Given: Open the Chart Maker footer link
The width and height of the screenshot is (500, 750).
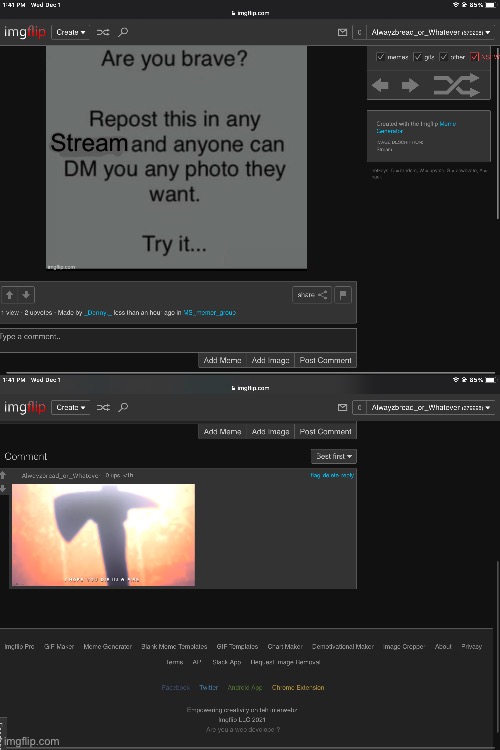Looking at the screenshot, I should point(285,646).
